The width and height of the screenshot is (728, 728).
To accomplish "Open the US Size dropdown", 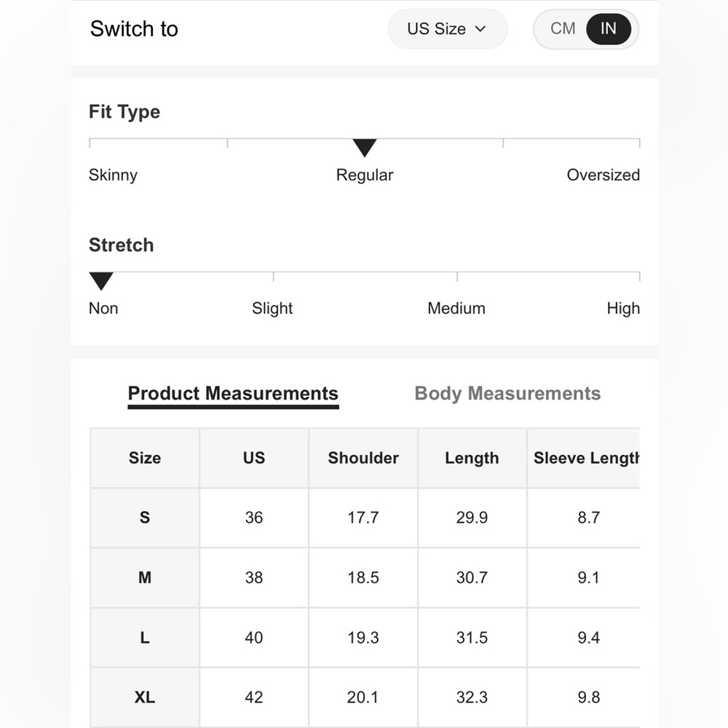I will [x=448, y=29].
